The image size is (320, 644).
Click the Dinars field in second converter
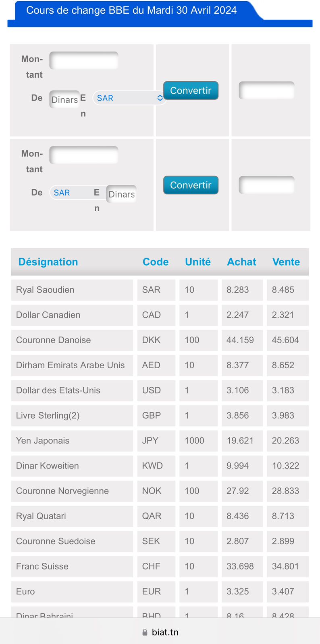(x=121, y=194)
